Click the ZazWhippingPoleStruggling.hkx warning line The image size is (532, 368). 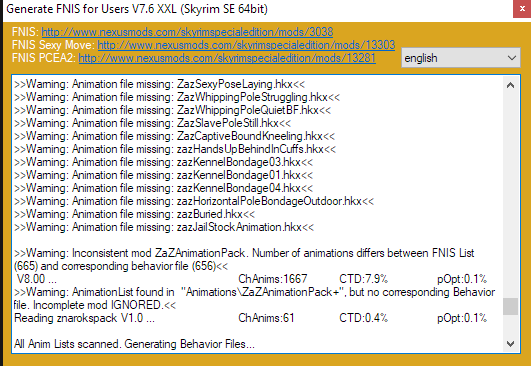tap(177, 97)
